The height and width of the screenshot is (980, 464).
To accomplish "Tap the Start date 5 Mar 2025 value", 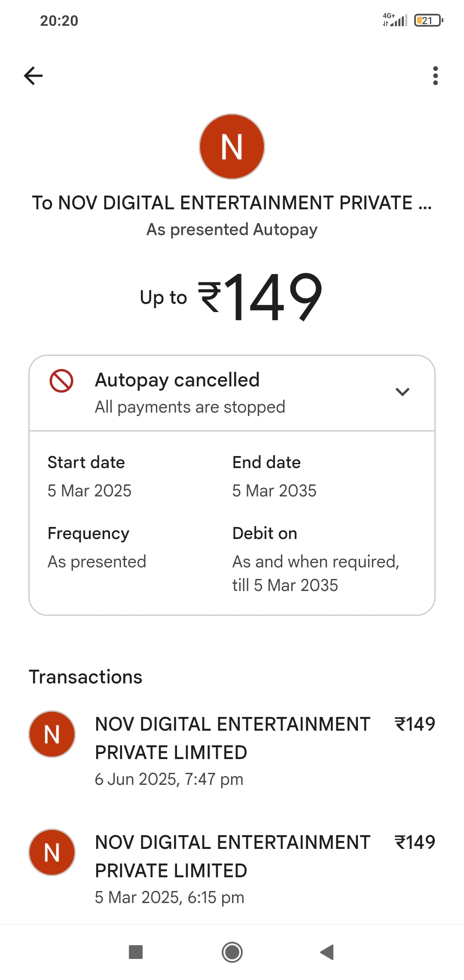I will click(x=89, y=491).
